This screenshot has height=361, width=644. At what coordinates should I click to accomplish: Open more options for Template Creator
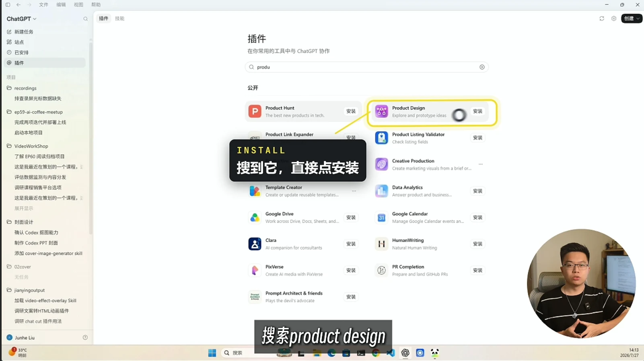click(354, 191)
